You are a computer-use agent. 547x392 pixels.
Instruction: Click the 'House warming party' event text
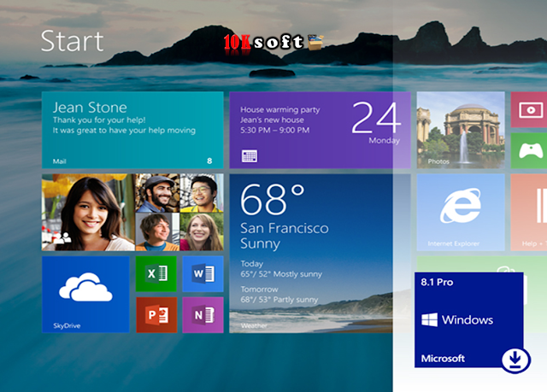click(279, 110)
